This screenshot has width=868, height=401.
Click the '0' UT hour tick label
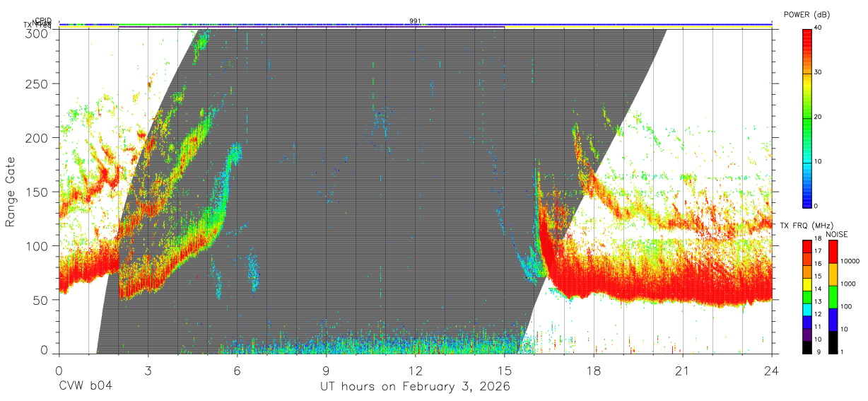click(x=59, y=370)
